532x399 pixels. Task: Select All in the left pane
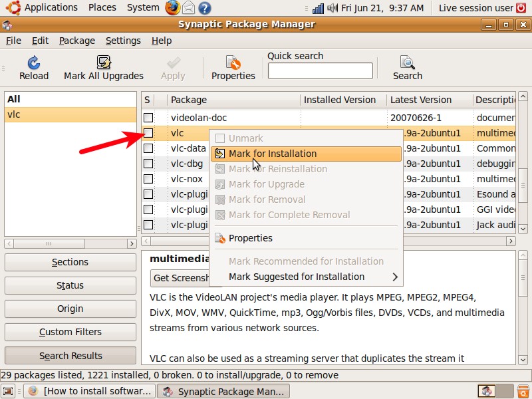(70, 99)
